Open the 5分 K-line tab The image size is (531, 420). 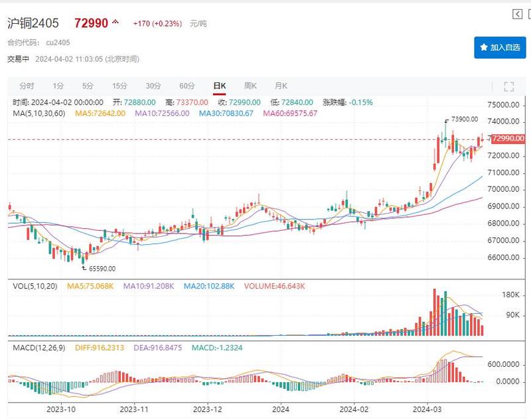click(x=88, y=86)
